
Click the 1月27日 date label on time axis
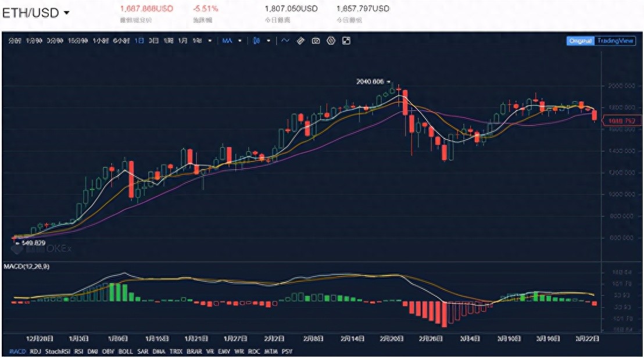click(x=235, y=339)
